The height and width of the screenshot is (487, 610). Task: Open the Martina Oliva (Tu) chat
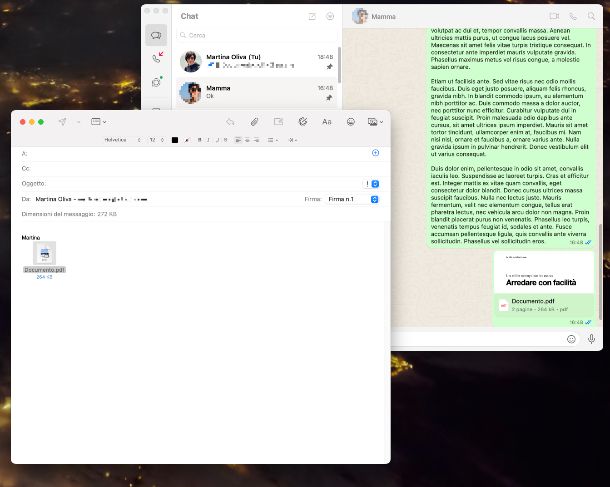[x=257, y=62]
